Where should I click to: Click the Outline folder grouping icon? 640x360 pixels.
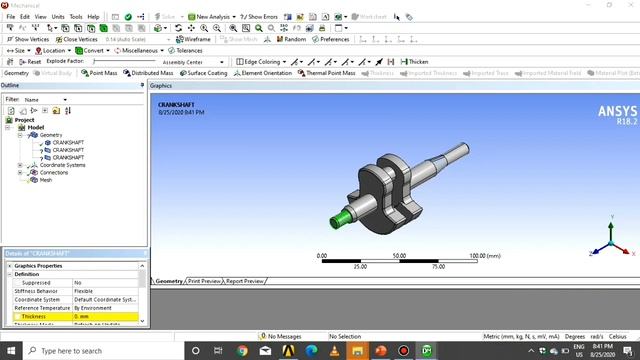point(56,111)
